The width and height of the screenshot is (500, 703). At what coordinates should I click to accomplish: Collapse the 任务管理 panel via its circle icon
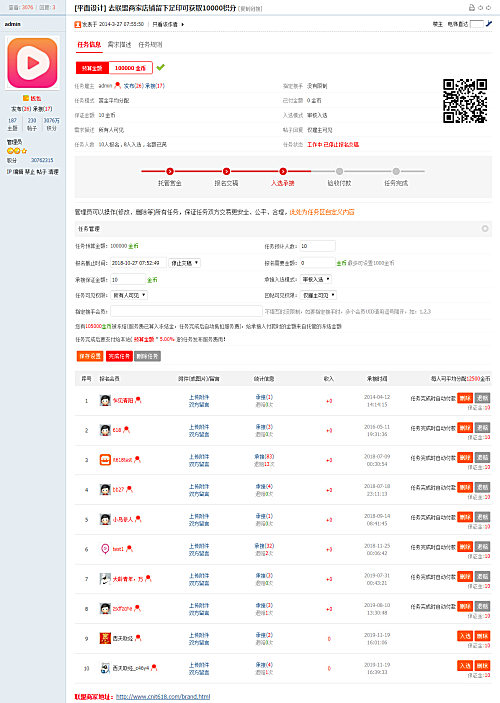tap(485, 229)
